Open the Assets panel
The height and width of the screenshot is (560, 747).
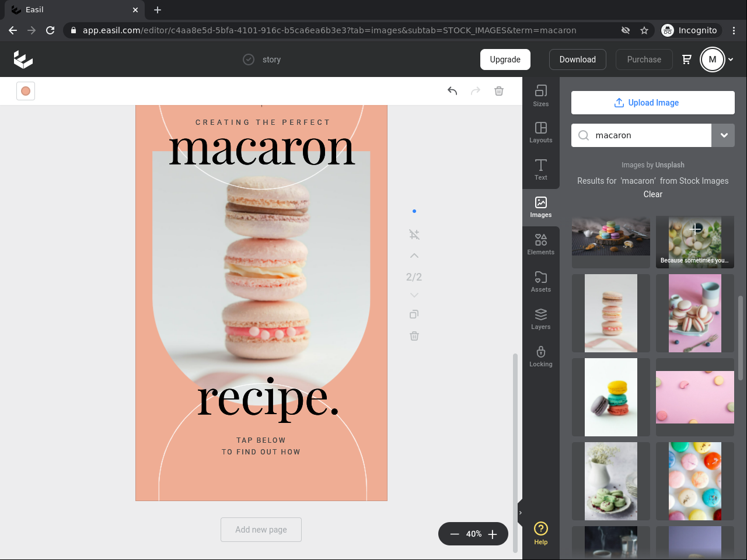pyautogui.click(x=541, y=282)
